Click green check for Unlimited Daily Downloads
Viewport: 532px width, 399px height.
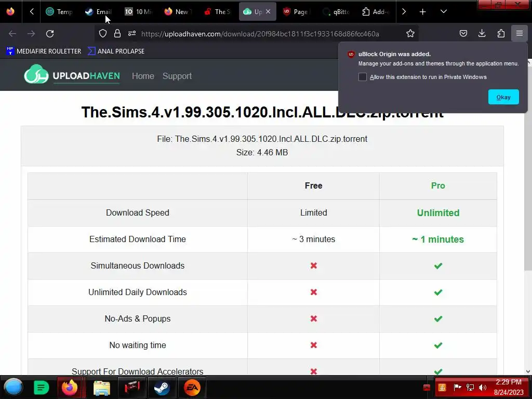pyautogui.click(x=438, y=292)
